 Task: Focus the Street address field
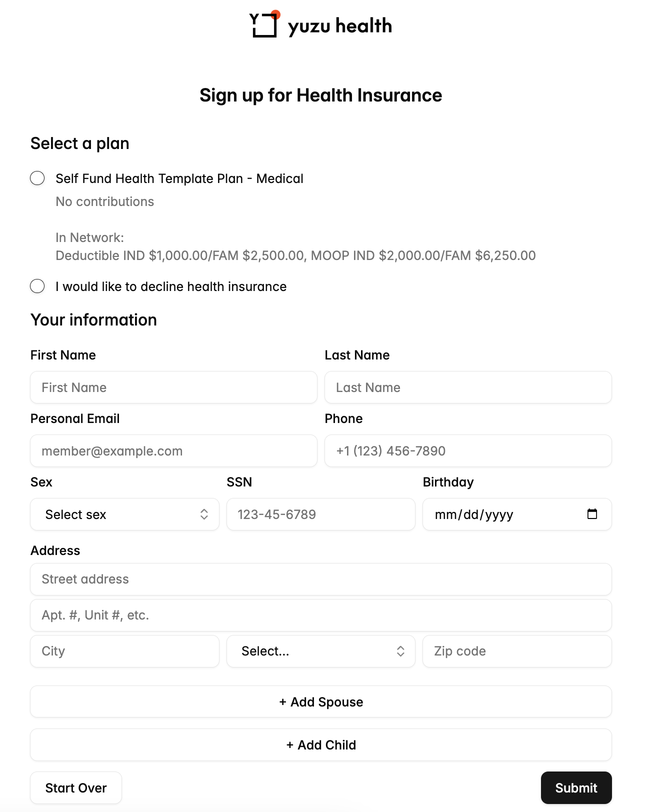[320, 579]
